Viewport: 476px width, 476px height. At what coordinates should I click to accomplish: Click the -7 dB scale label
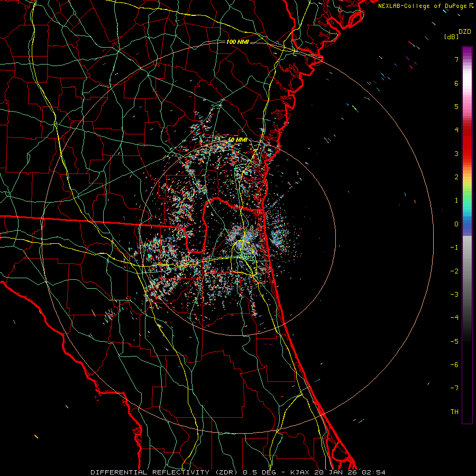[x=454, y=388]
